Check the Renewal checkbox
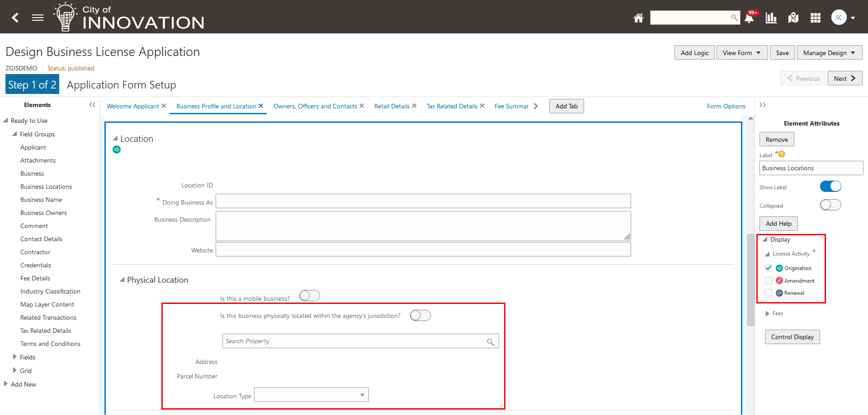Image resolution: width=868 pixels, height=415 pixels. point(769,293)
